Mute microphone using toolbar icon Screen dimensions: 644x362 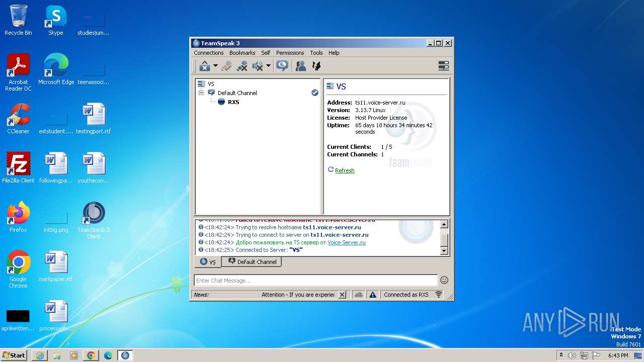(x=242, y=66)
